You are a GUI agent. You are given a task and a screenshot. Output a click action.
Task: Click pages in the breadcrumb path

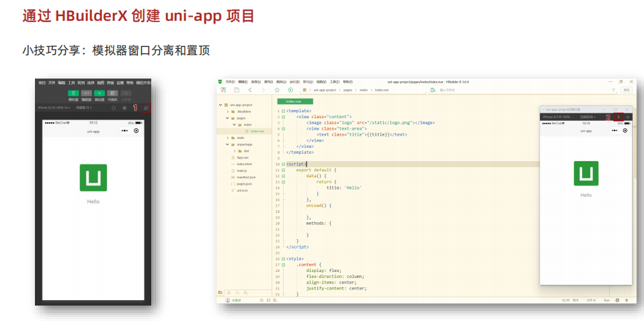pos(348,90)
